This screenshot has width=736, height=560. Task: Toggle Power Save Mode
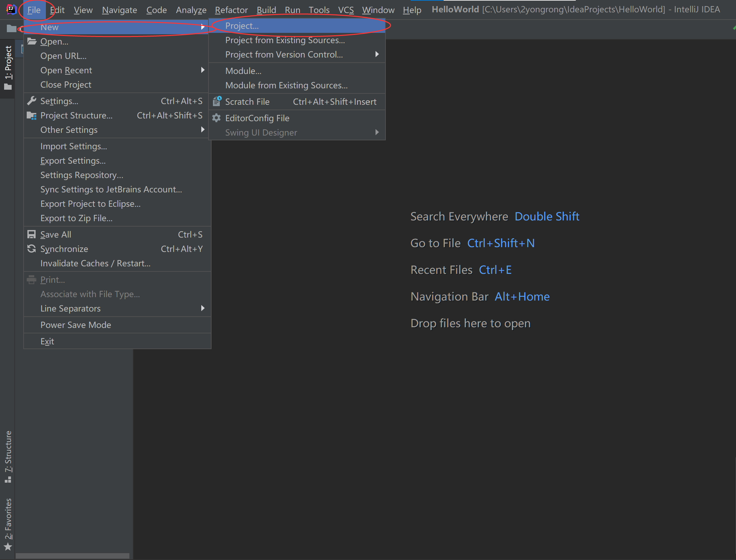pos(76,325)
